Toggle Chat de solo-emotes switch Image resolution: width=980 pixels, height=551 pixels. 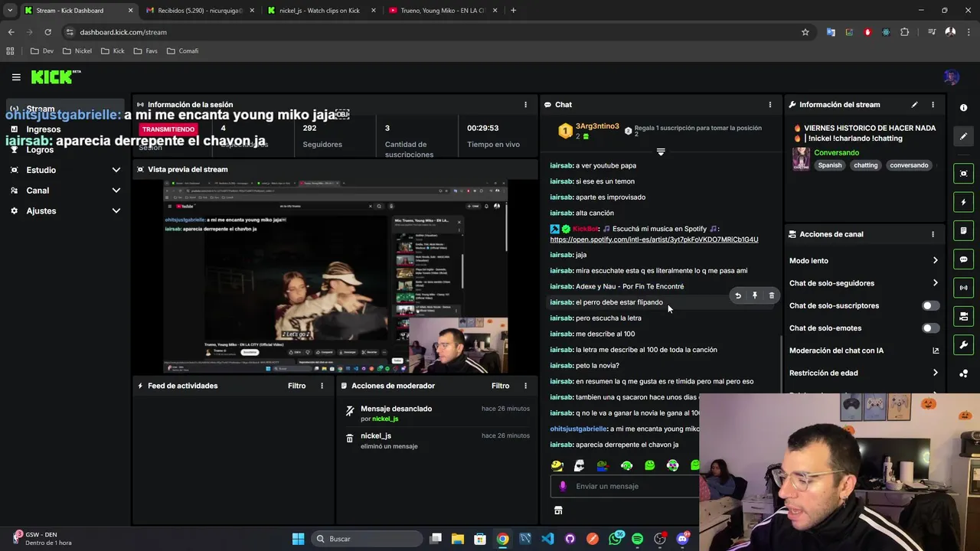[930, 328]
